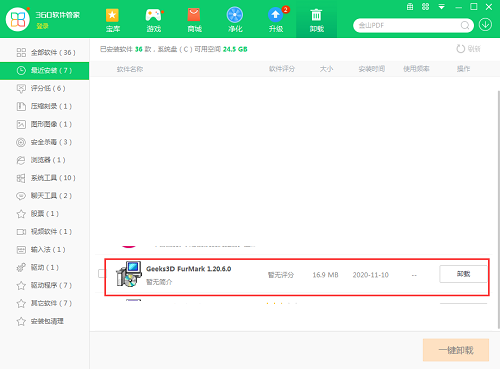The image size is (500, 369).
Task: Open the download manager arrow icon
Action: (x=485, y=25)
